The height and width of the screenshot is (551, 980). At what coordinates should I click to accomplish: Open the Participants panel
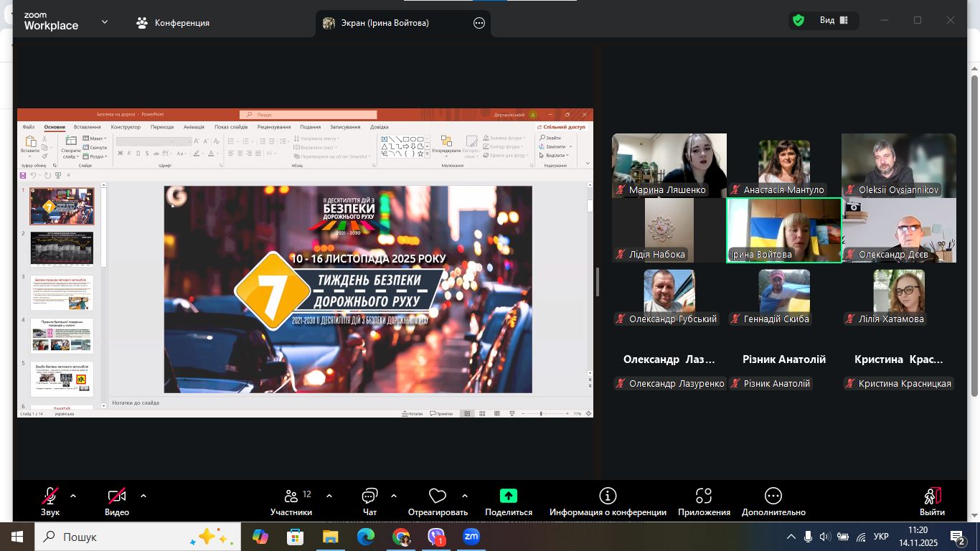click(x=291, y=501)
